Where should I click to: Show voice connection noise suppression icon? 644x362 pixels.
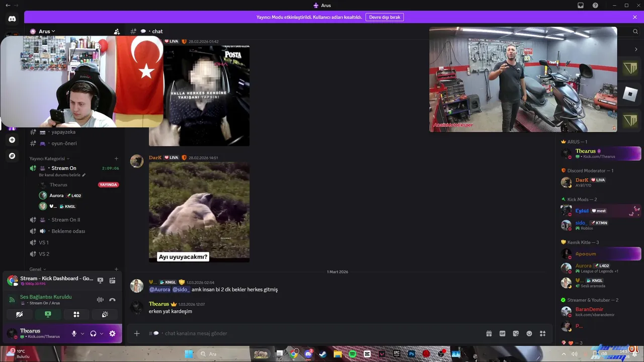pos(100,300)
